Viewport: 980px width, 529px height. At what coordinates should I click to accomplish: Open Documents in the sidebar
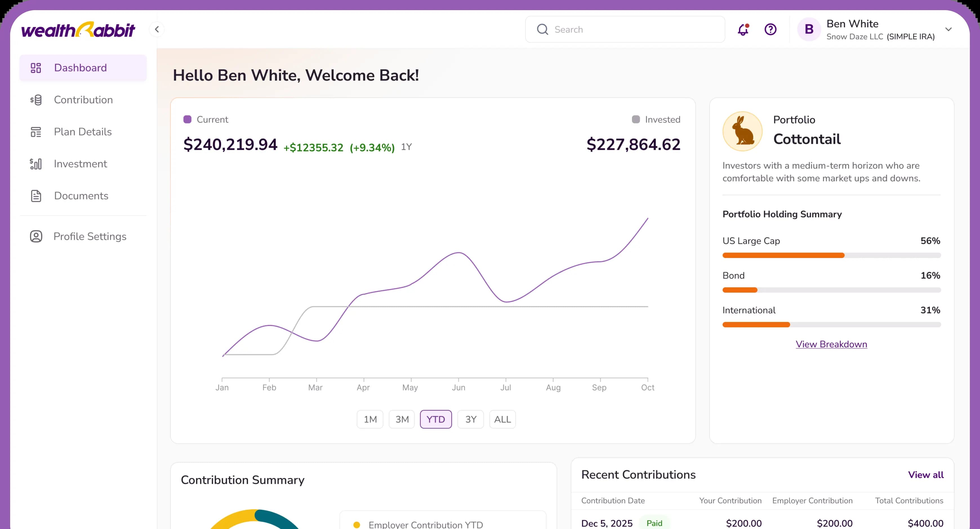coord(83,195)
